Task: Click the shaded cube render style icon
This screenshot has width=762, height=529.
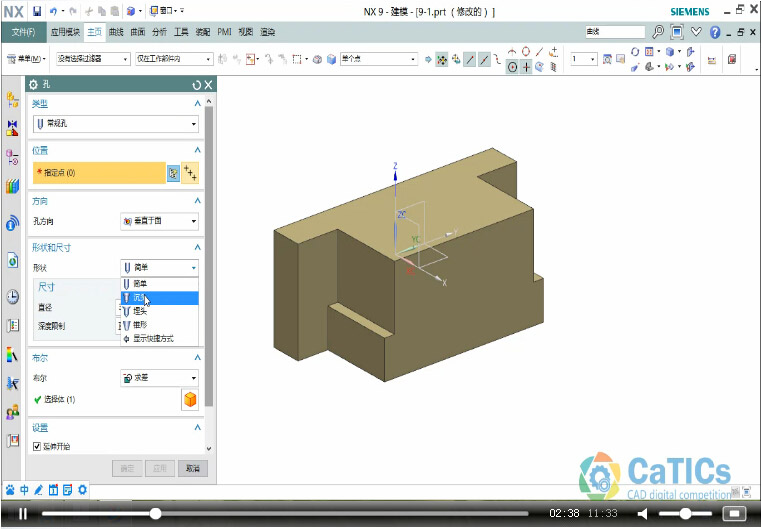Action: click(670, 51)
